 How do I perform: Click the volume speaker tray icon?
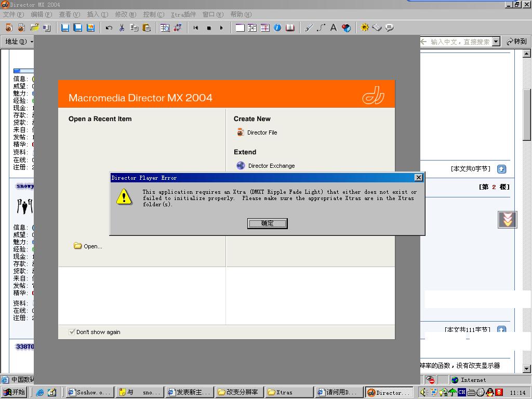(423, 392)
